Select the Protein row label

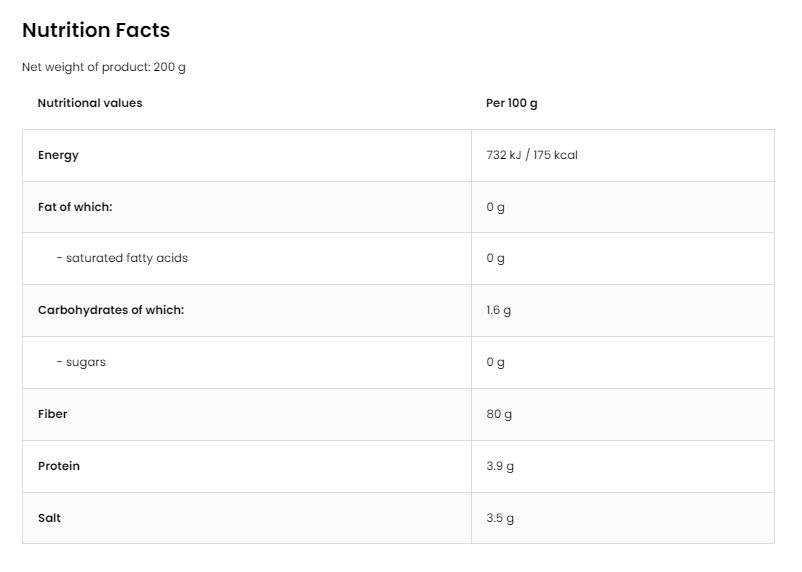pyautogui.click(x=59, y=466)
